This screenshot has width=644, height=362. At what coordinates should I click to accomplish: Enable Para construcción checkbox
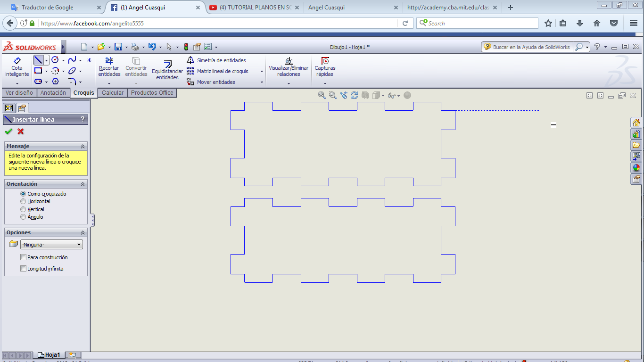(24, 257)
